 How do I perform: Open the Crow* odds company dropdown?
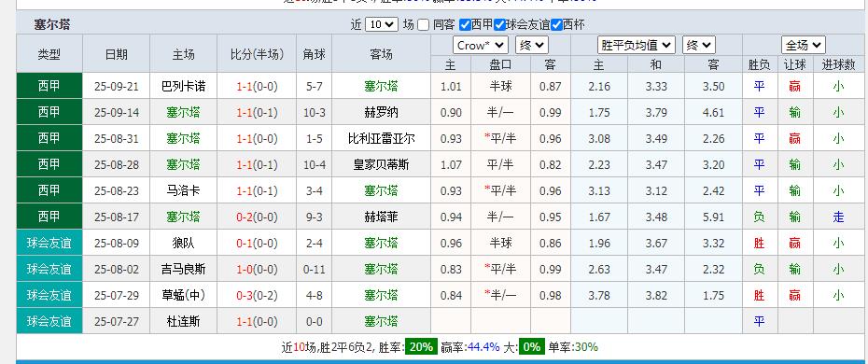tap(481, 46)
